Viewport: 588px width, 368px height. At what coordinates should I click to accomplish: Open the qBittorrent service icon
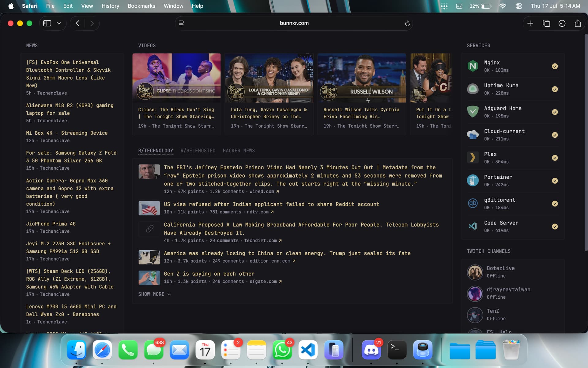pyautogui.click(x=473, y=203)
